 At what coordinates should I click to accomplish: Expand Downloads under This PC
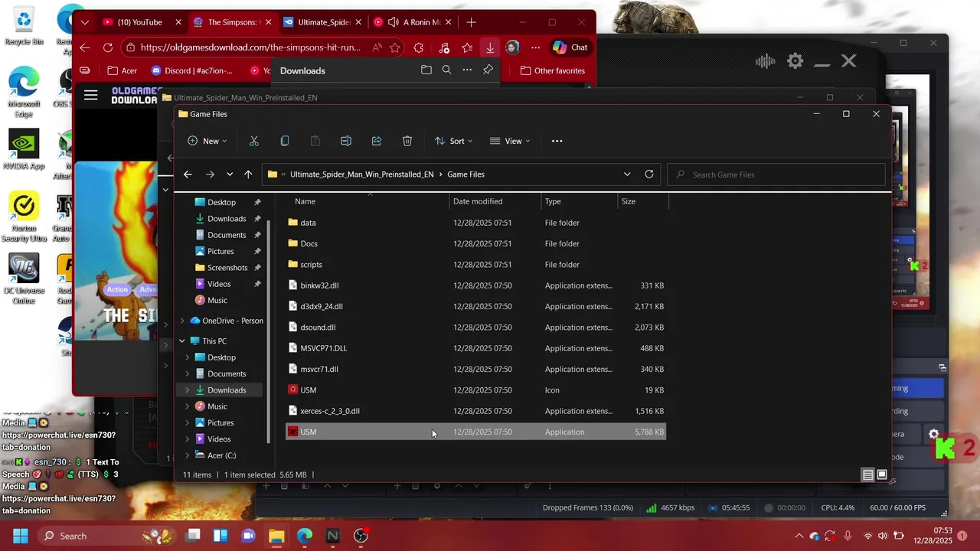[188, 390]
